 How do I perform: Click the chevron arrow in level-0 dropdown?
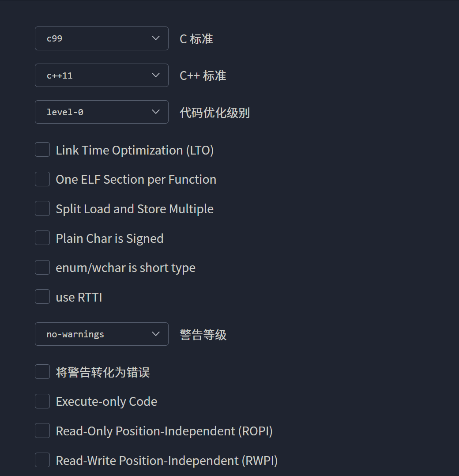click(x=155, y=112)
